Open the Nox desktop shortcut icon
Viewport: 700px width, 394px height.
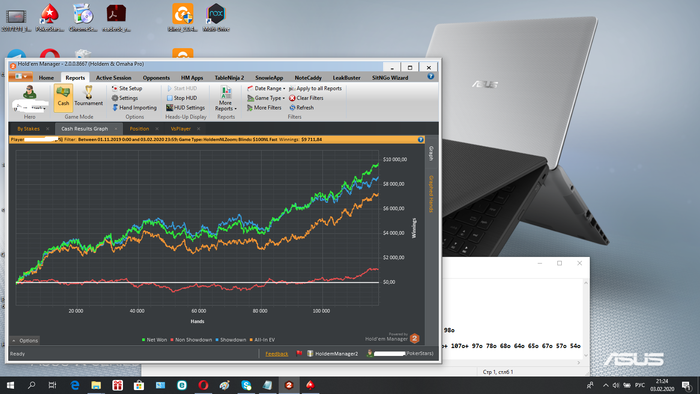click(x=216, y=18)
